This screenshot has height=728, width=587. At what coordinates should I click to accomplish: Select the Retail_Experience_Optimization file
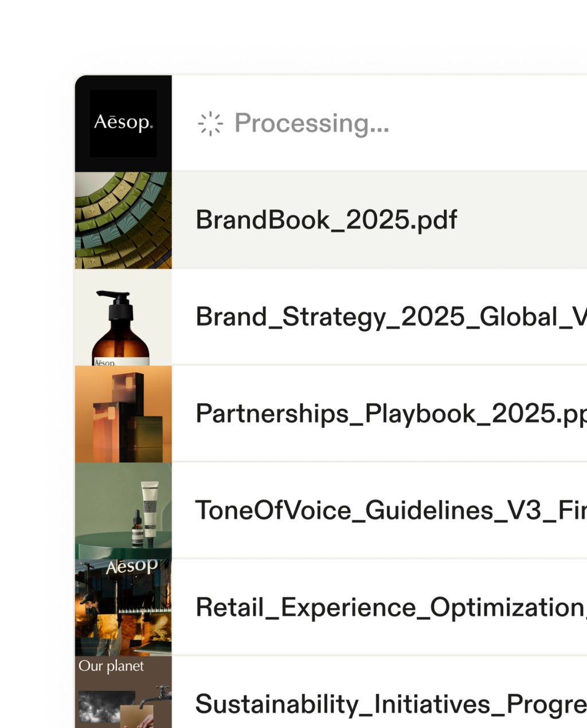click(x=390, y=607)
